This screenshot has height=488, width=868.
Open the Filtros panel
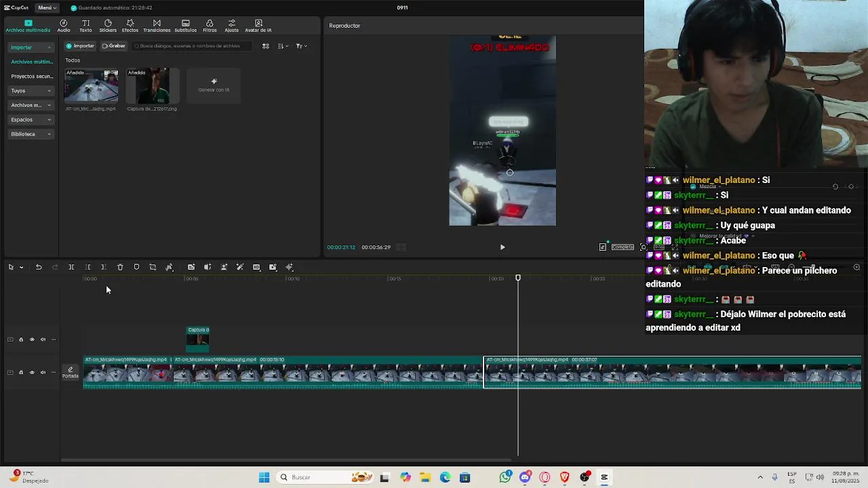click(x=210, y=26)
